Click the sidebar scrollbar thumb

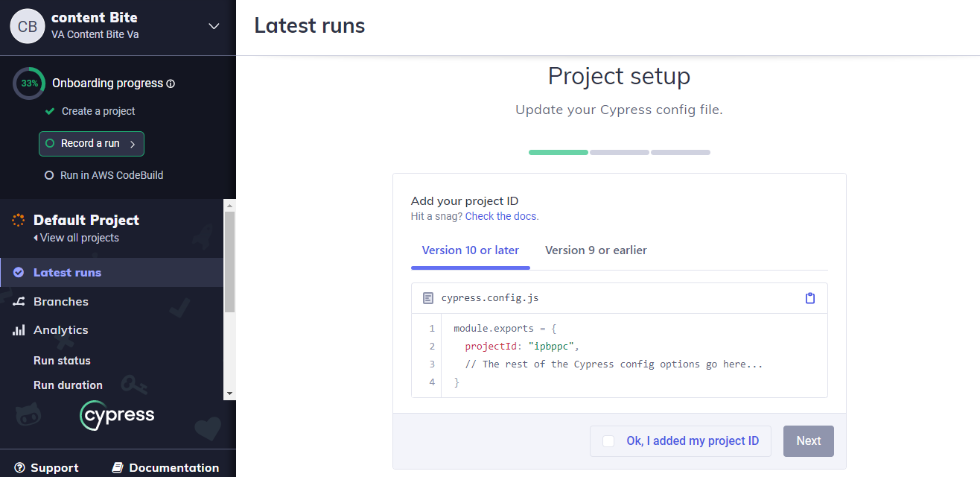pos(229,262)
